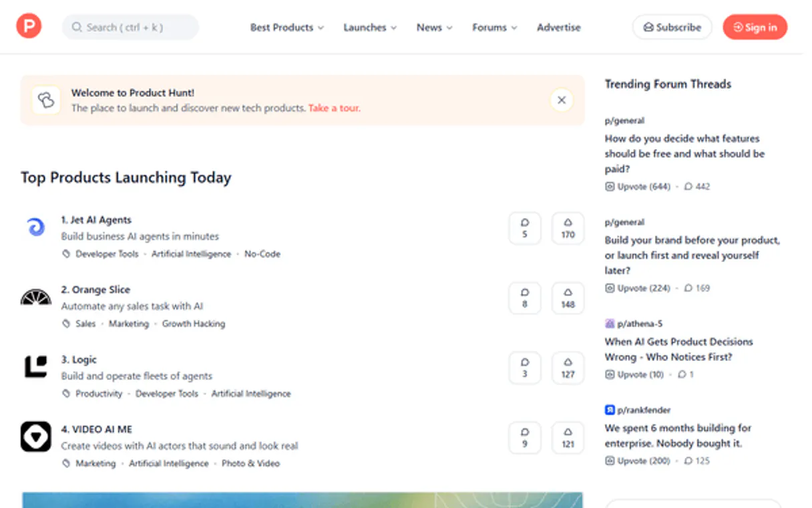Open the VIDEO AI ME product title

point(96,429)
